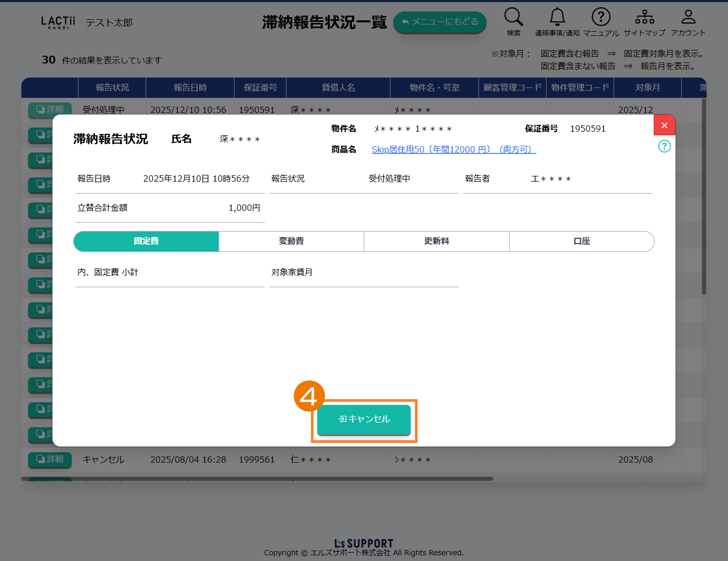Open the sitemap icon
Viewport: 728px width, 561px height.
point(644,17)
